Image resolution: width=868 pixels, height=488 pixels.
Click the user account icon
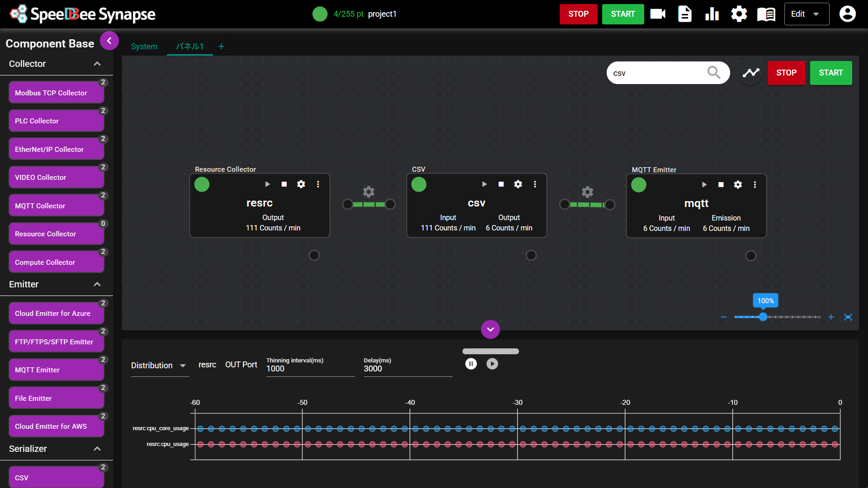847,14
